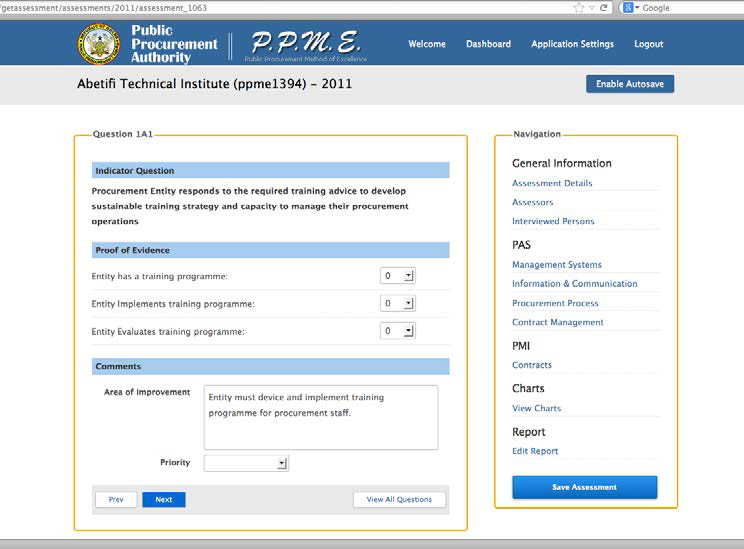
Task: Click the 'Proof of Evidence' section header
Action: 270,250
